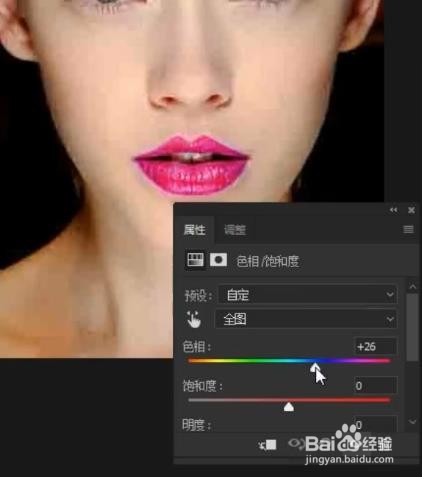Close the properties panel
422x477 pixels.
[411, 210]
